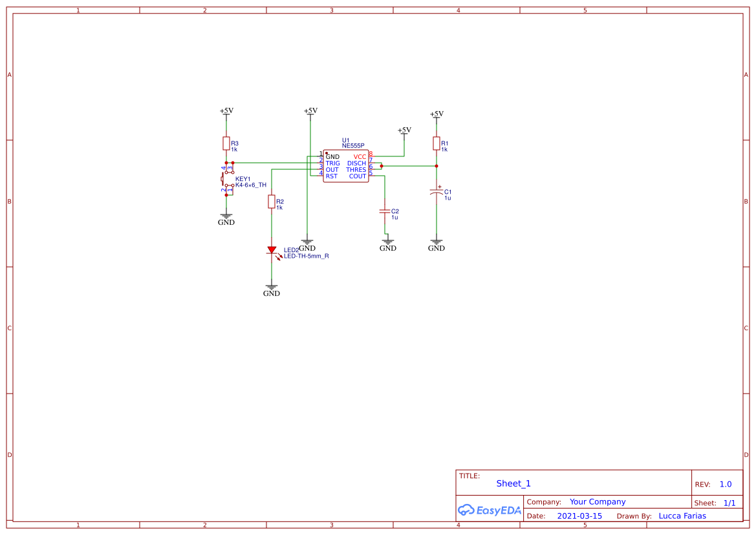Screen dimensions: 756x535
Task: Click the NE555P timer chip body
Action: tap(346, 167)
